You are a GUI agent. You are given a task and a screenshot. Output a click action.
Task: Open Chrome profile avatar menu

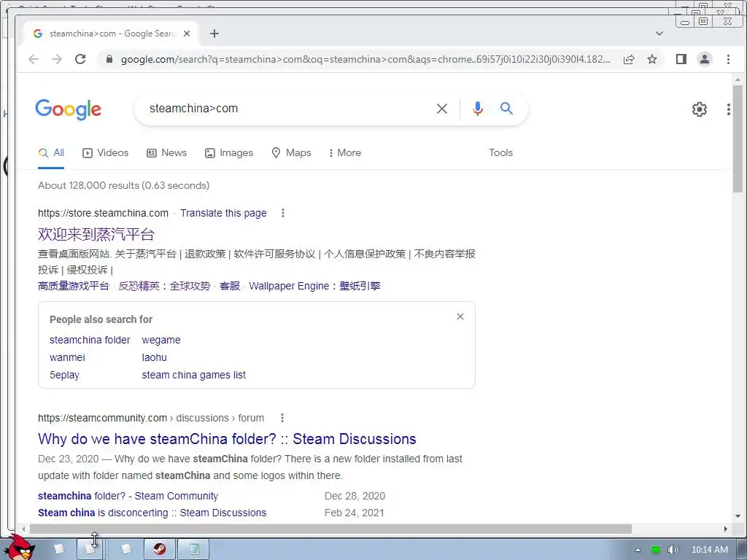pos(705,59)
